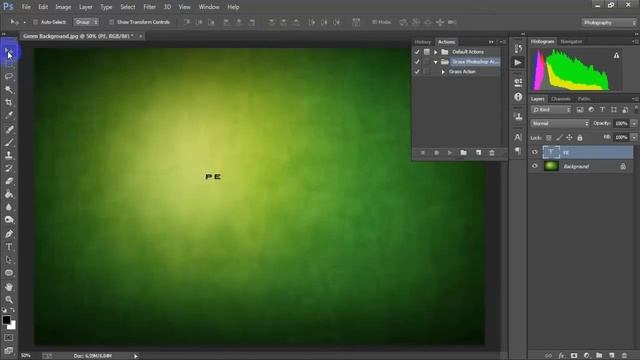640x360 pixels.
Task: Switch to the Channels tab
Action: [560, 99]
